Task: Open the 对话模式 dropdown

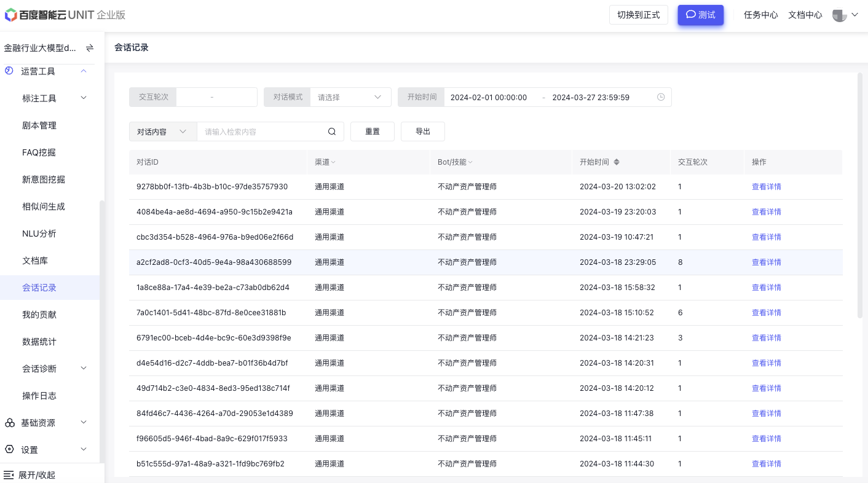Action: [x=350, y=97]
